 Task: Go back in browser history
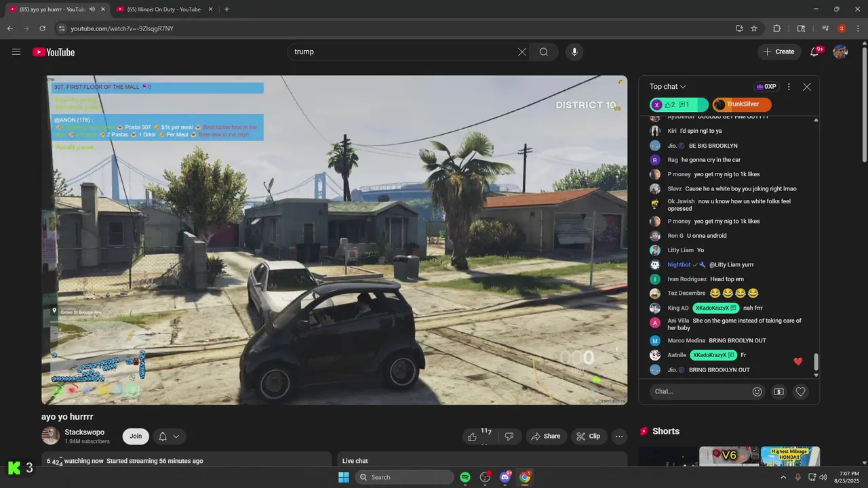pyautogui.click(x=9, y=28)
